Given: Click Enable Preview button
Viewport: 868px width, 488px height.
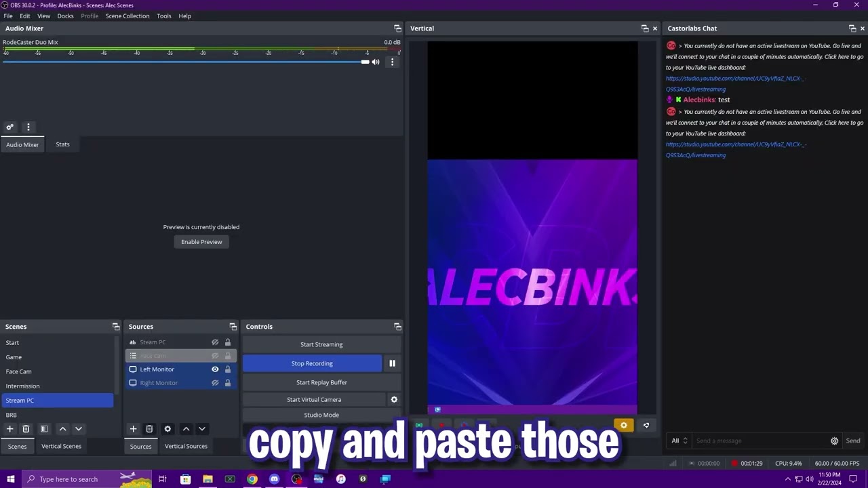Looking at the screenshot, I should click(201, 242).
